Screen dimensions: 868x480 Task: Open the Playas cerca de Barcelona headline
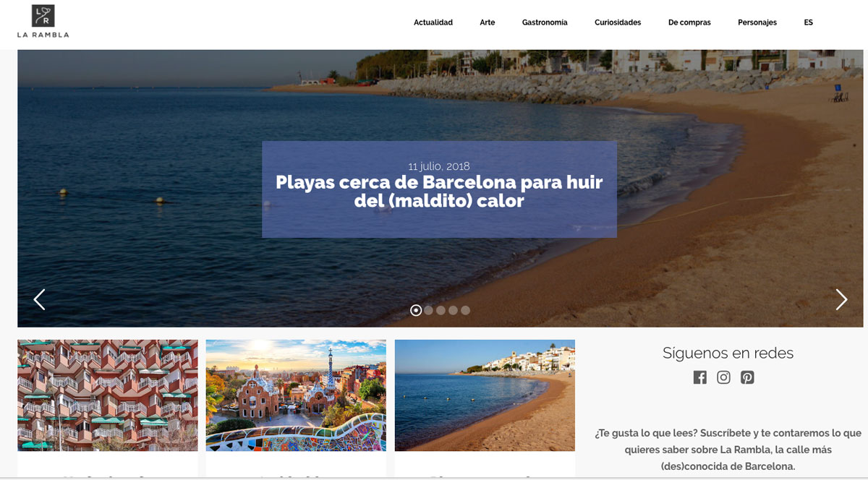(439, 191)
